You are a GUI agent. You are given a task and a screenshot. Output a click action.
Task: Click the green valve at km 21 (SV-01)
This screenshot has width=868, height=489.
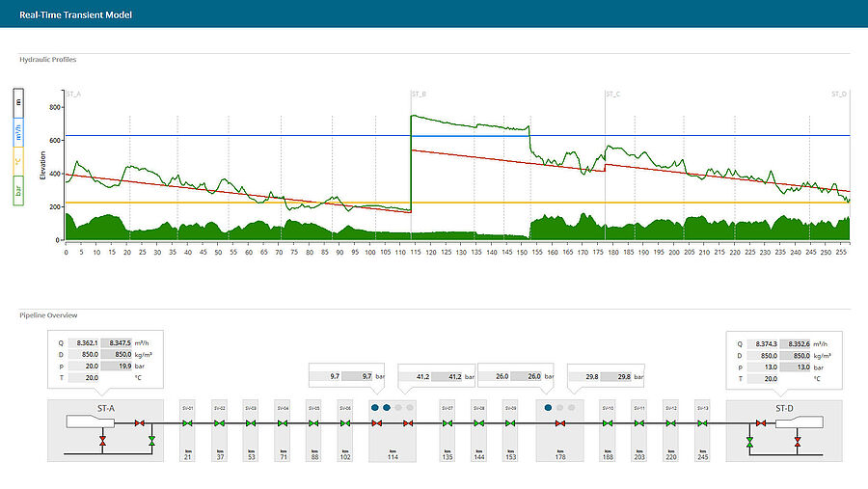click(188, 423)
